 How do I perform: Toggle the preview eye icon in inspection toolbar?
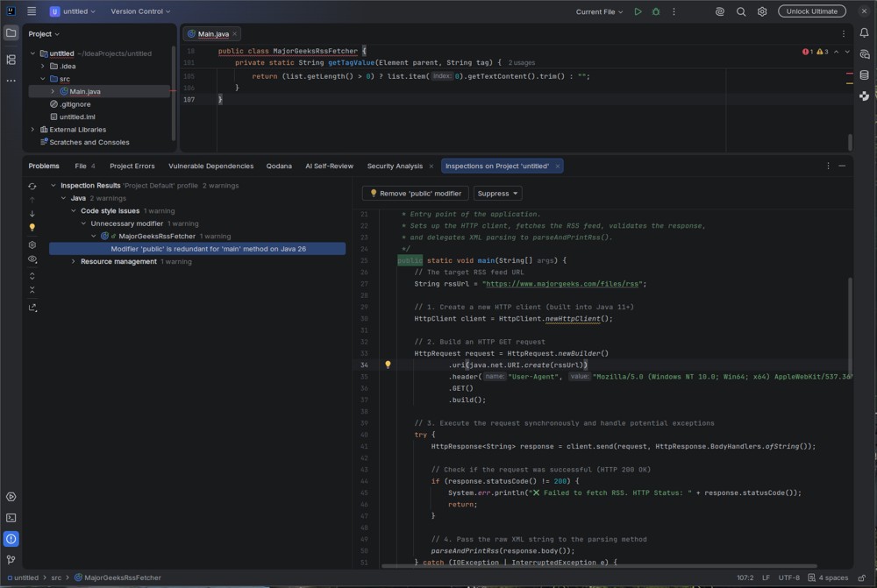[x=32, y=259]
